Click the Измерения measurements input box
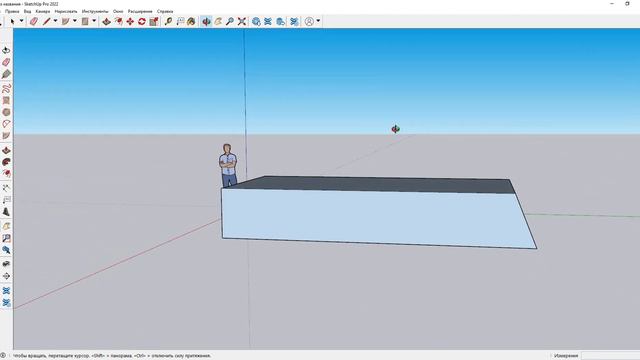The image size is (640, 360). 610,356
